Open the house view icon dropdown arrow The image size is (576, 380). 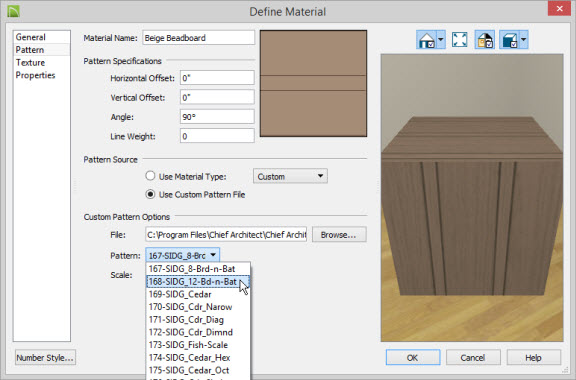(441, 40)
